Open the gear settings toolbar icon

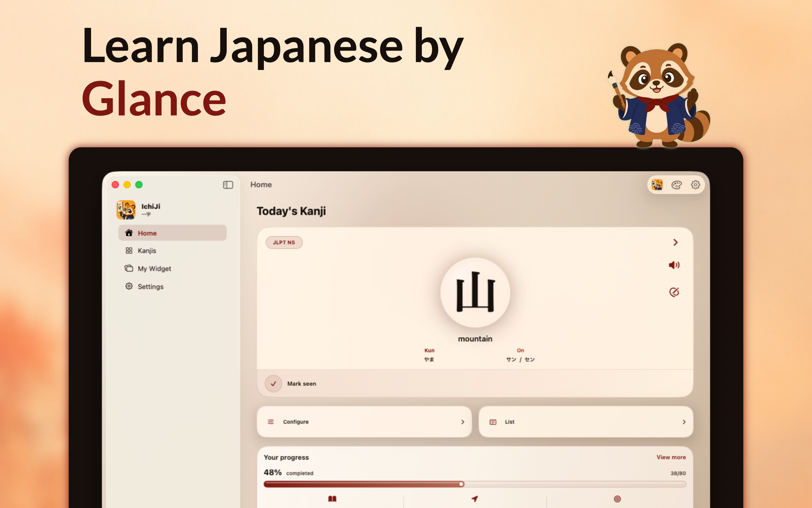(x=695, y=185)
